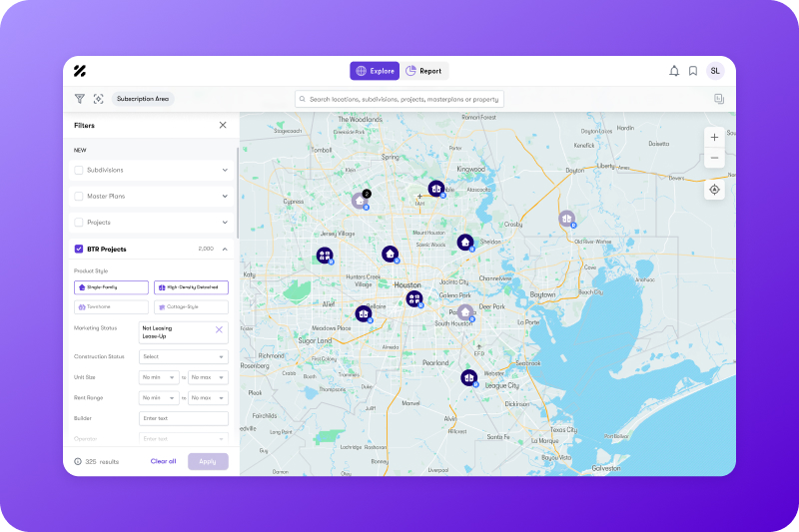The width and height of the screenshot is (799, 532).
Task: Click the Builder text input field
Action: [184, 418]
